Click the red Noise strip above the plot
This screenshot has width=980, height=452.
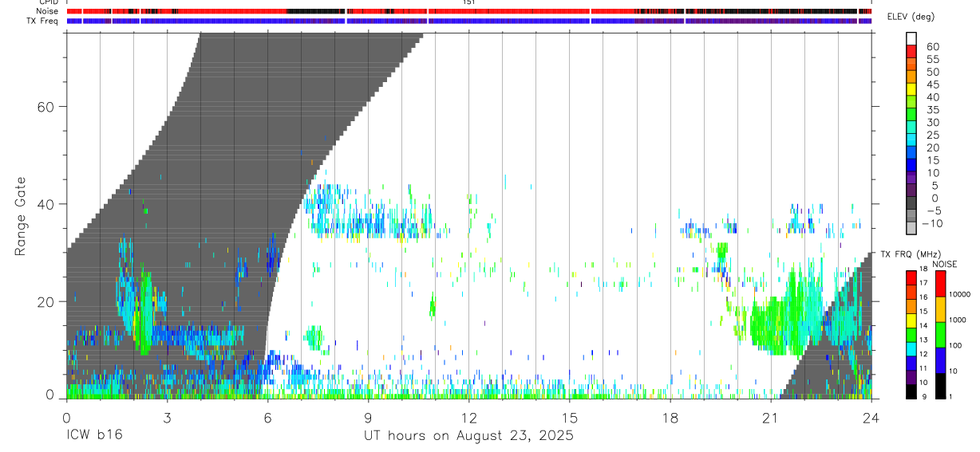tap(468, 11)
